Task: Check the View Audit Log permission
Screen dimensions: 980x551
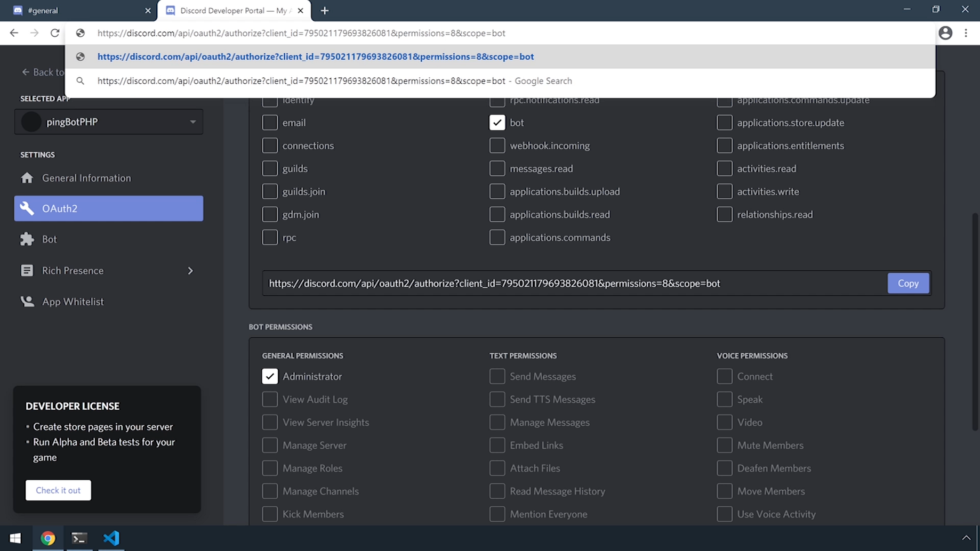Action: pyautogui.click(x=270, y=399)
